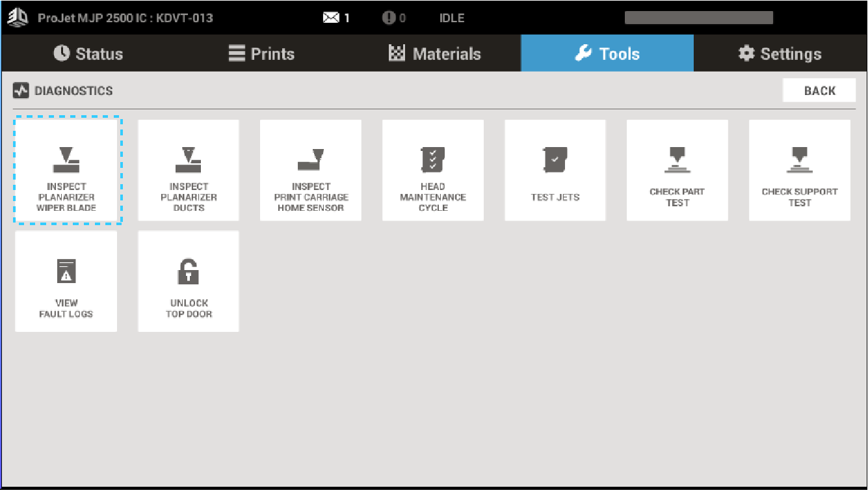Screen dimensions: 868x490
Task: Click the alert exclamation icon
Action: tap(389, 18)
